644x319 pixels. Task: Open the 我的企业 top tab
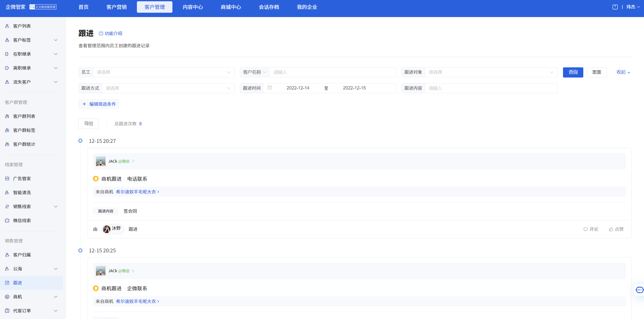(x=307, y=7)
